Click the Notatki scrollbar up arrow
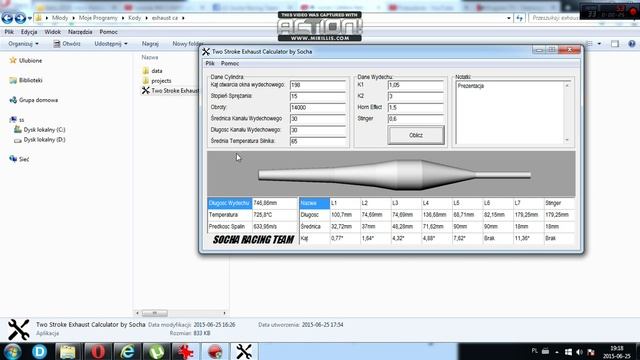 click(x=567, y=85)
